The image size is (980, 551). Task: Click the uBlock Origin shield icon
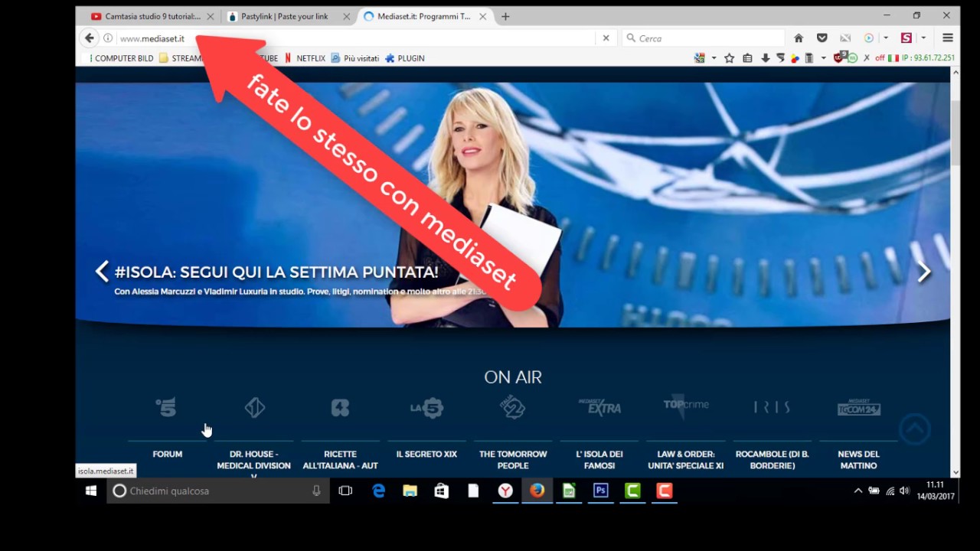point(838,58)
